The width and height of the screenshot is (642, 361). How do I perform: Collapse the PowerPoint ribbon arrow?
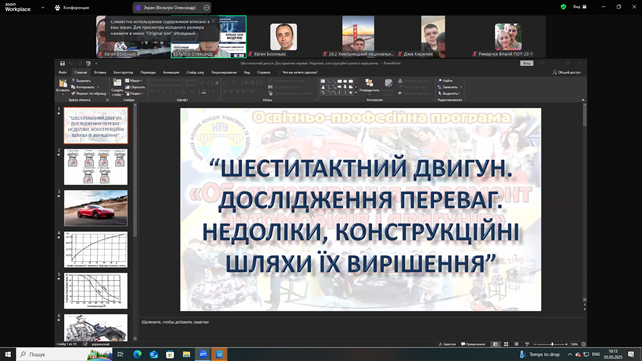click(x=583, y=100)
